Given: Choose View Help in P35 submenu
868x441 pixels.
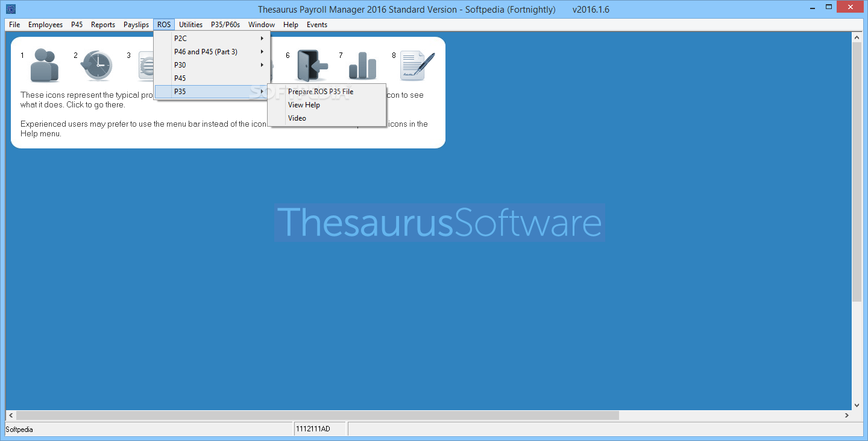Looking at the screenshot, I should click(x=327, y=105).
